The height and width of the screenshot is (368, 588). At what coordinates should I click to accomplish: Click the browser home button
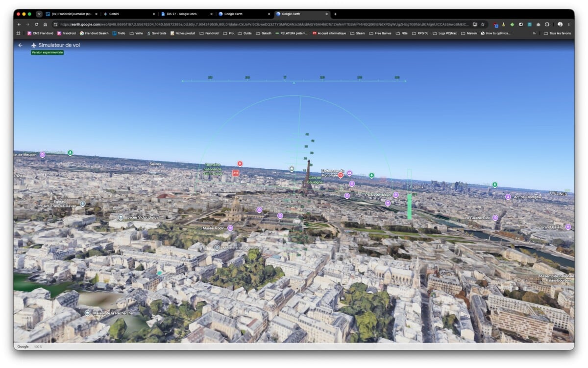(45, 24)
